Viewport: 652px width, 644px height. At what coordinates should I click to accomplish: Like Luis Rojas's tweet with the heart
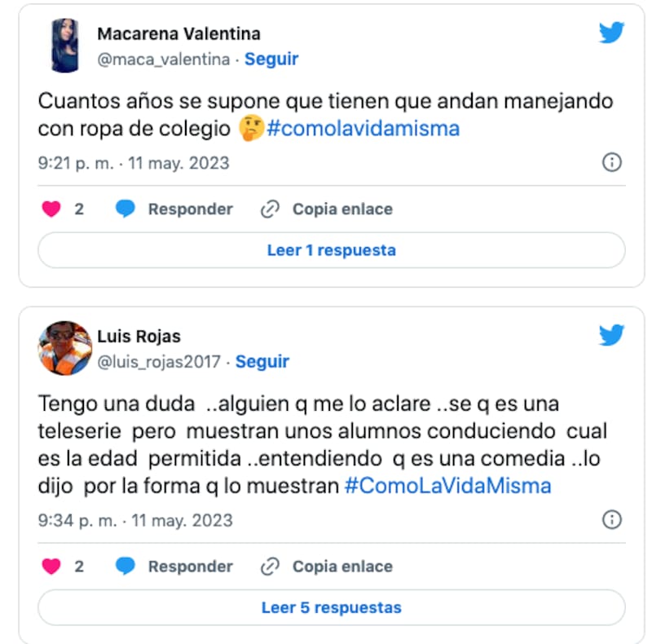tap(51, 567)
